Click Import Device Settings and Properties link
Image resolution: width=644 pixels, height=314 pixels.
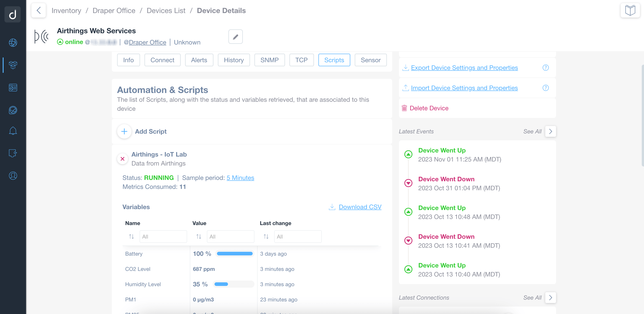[464, 88]
